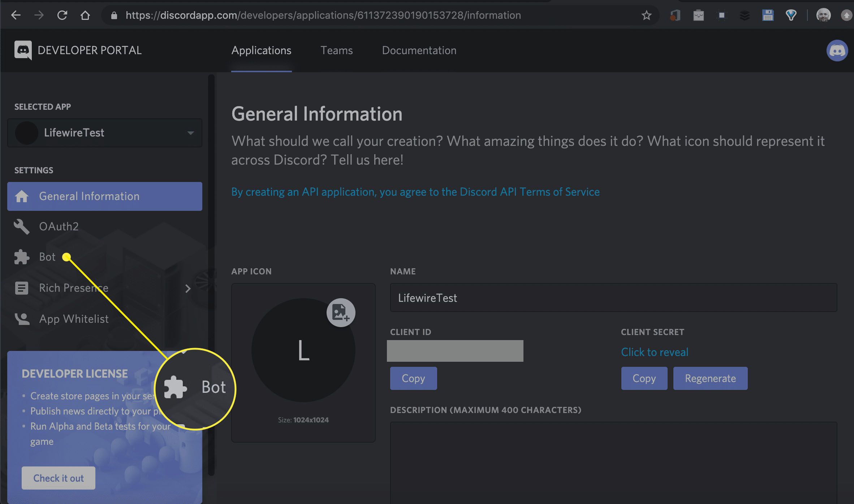Click inside the Description text area

point(613,463)
